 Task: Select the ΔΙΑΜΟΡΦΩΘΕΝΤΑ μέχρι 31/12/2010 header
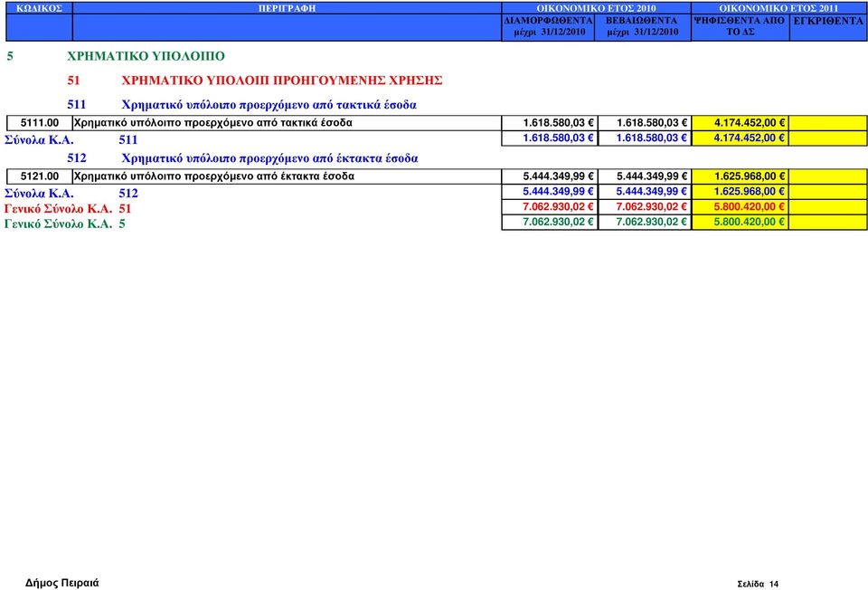[549, 26]
